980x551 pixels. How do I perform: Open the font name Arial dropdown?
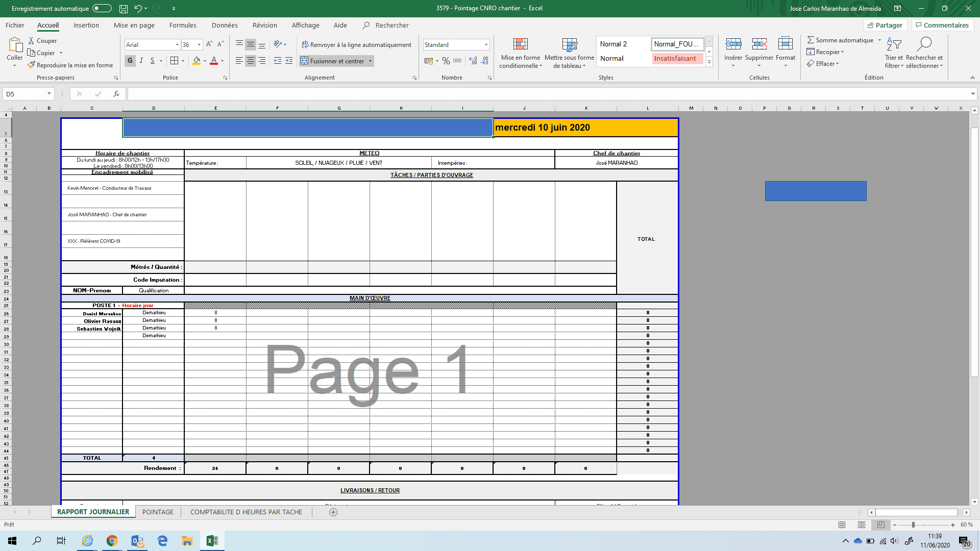(177, 45)
